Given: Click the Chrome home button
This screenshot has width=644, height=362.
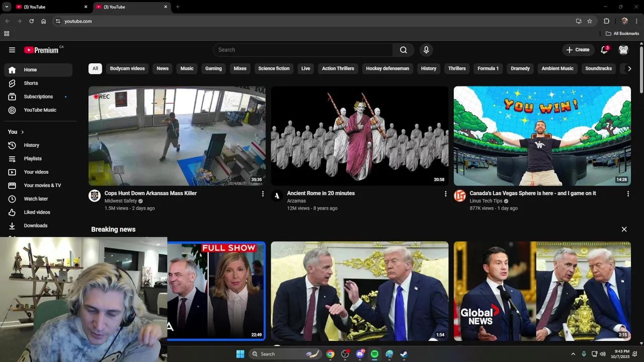Looking at the screenshot, I should 44,21.
